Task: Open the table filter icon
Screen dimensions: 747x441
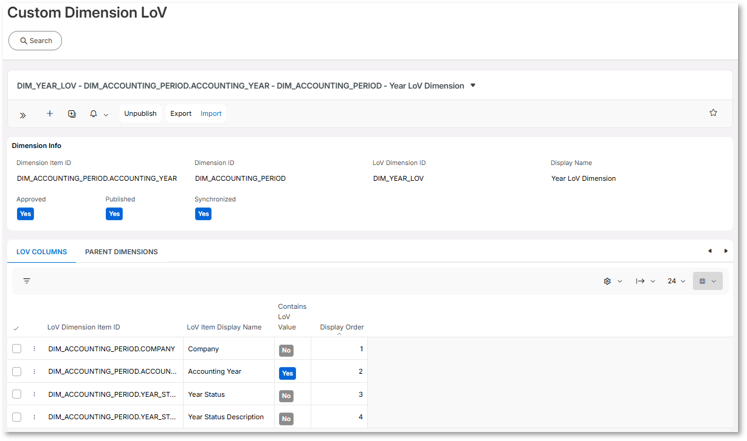Action: tap(27, 281)
